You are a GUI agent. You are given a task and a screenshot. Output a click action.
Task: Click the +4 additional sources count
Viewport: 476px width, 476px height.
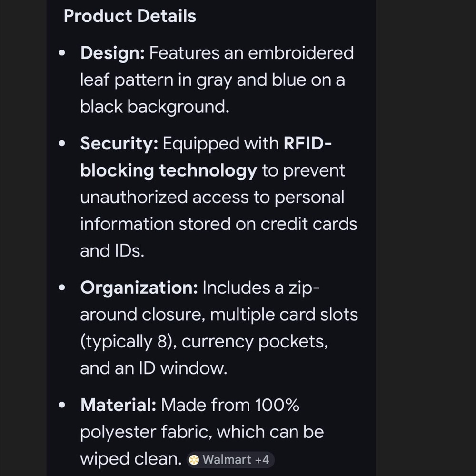(x=262, y=460)
